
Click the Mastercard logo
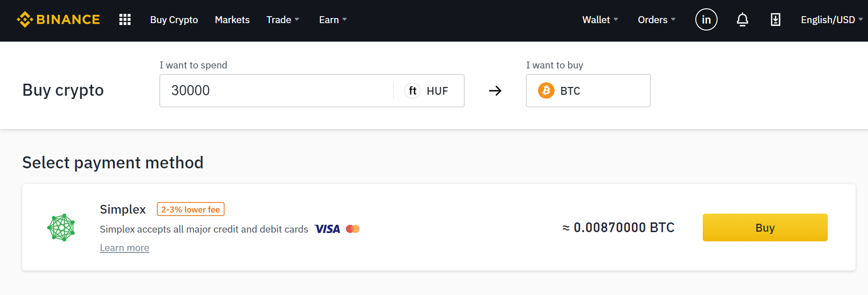(353, 229)
